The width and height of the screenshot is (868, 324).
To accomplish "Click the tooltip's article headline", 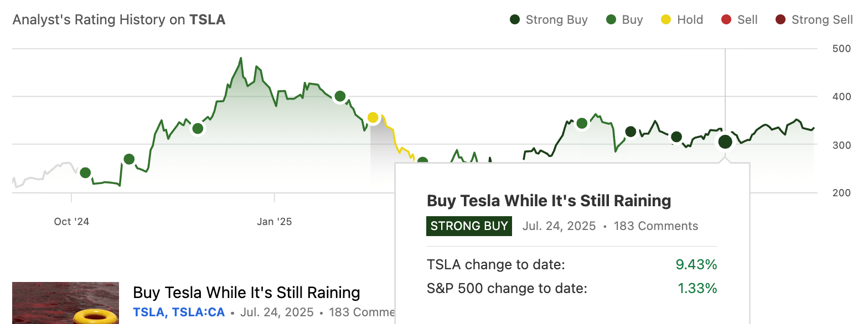I will pos(549,201).
